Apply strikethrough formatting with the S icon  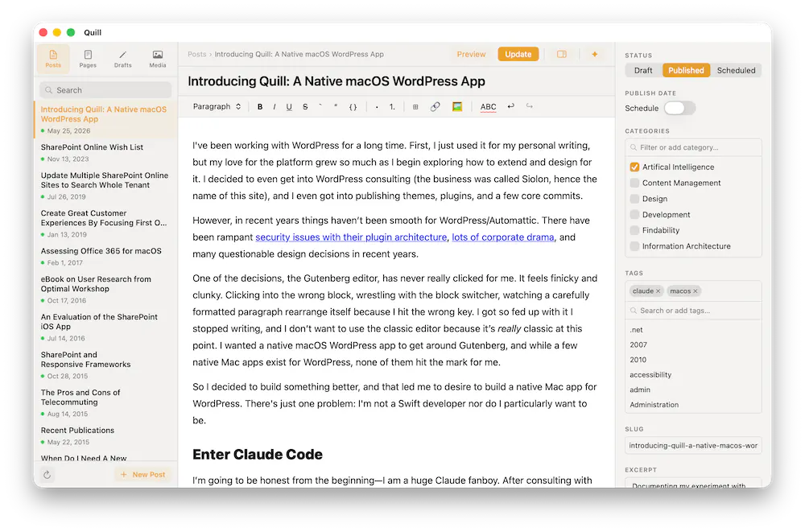point(305,107)
